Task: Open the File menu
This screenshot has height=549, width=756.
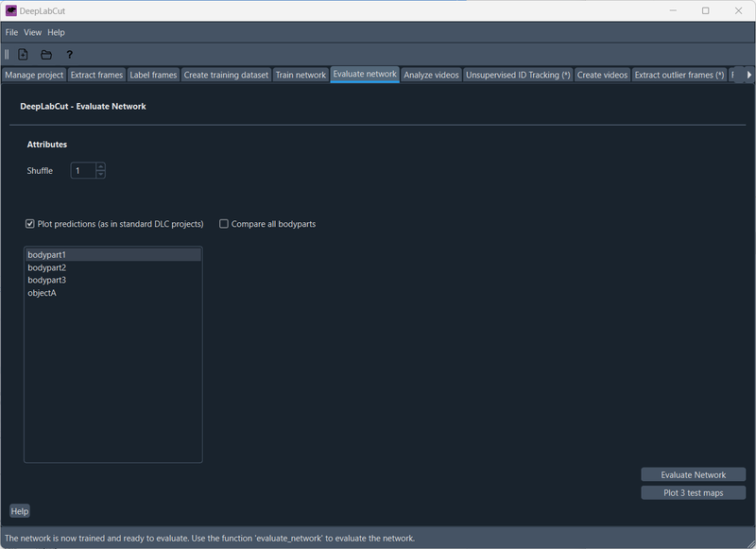Action: pyautogui.click(x=11, y=32)
